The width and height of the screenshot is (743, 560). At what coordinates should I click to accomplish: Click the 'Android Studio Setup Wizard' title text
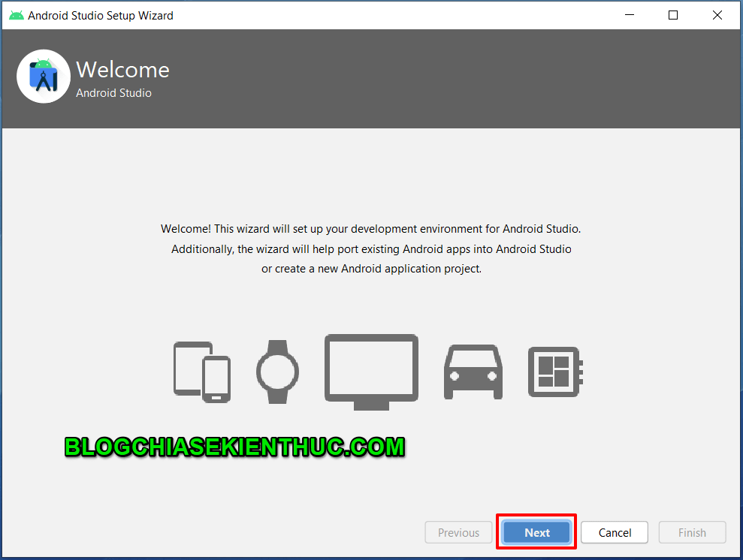tap(101, 16)
